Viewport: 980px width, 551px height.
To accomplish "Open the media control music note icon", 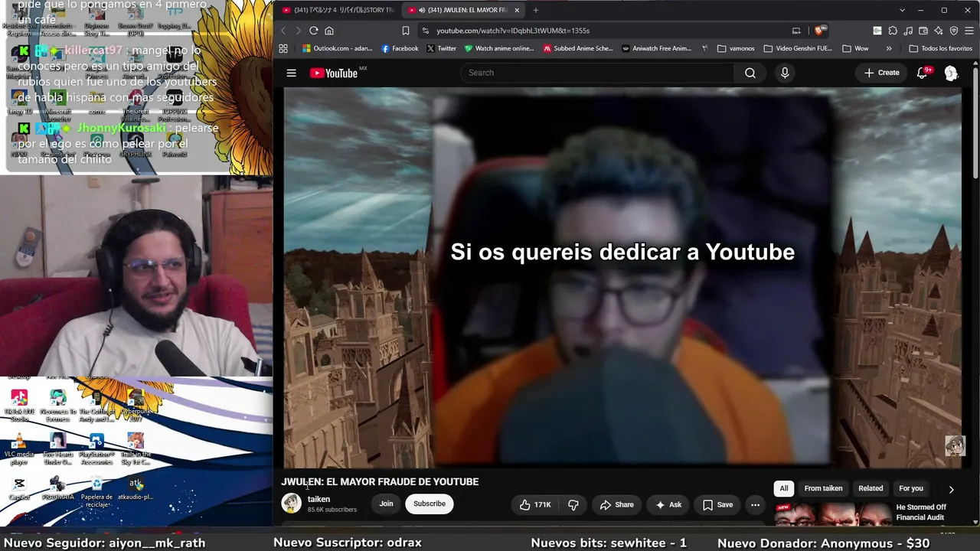I will pyautogui.click(x=908, y=31).
